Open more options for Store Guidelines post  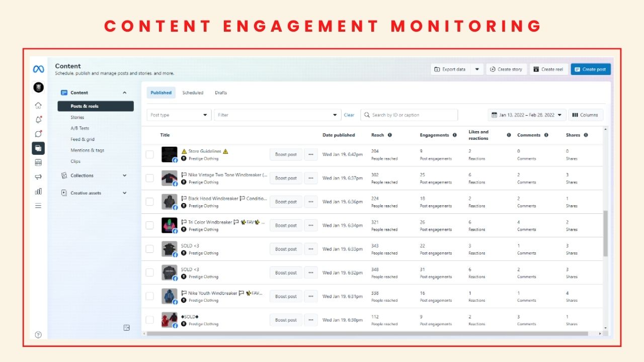coord(311,154)
